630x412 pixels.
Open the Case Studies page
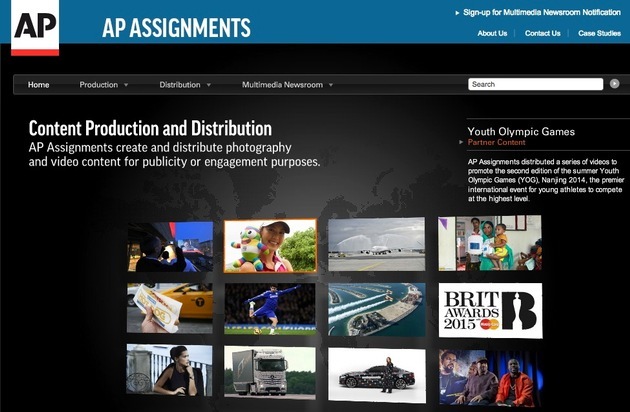599,33
